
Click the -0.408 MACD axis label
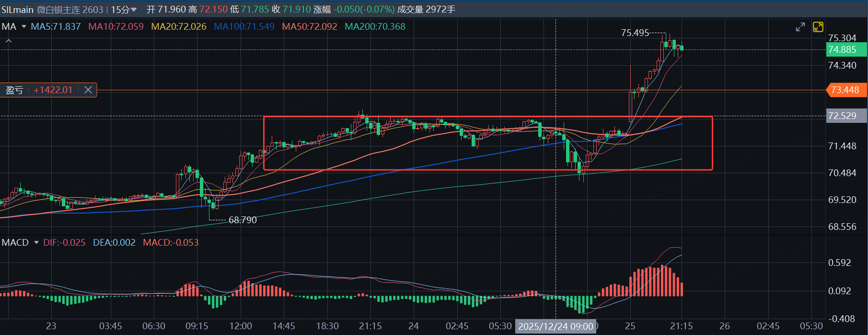(x=842, y=319)
